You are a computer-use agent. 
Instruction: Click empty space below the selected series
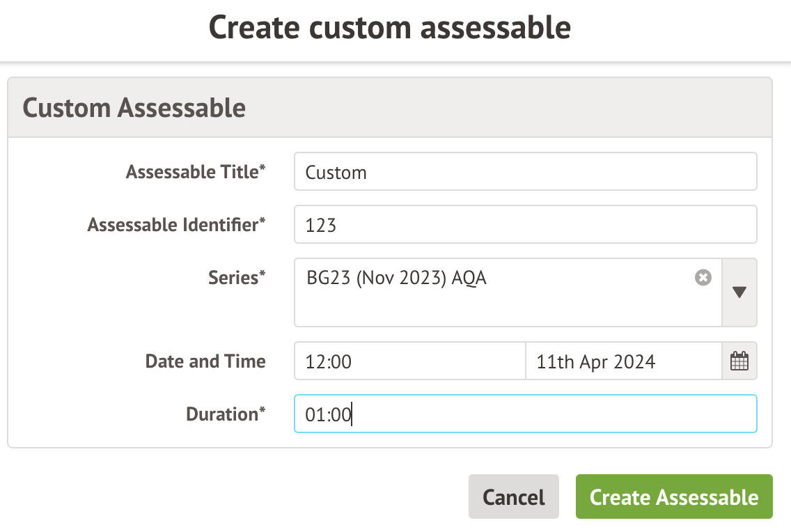tap(487, 310)
